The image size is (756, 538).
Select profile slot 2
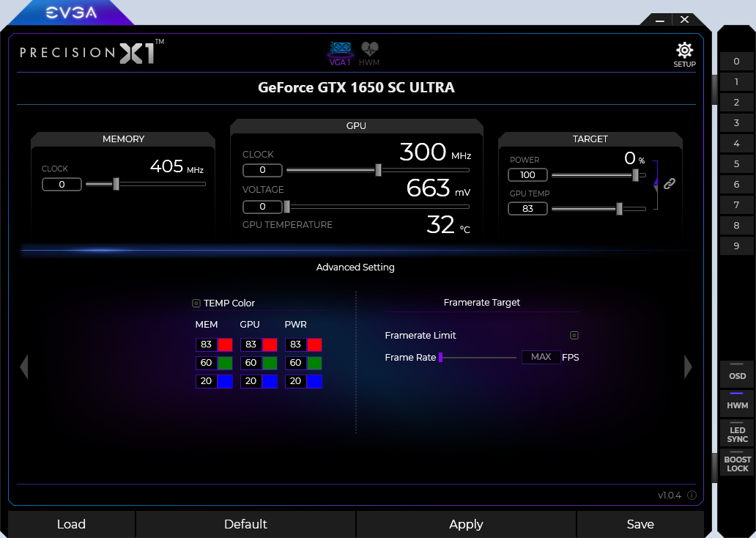[736, 103]
